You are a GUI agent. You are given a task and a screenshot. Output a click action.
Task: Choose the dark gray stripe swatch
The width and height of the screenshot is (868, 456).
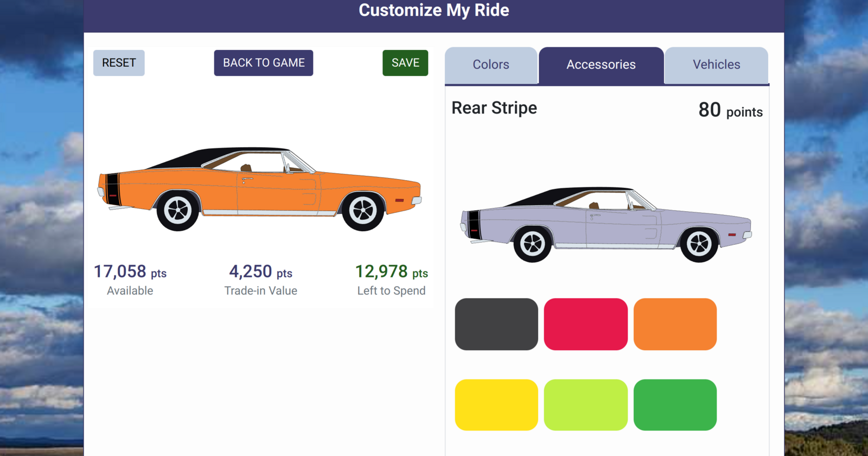click(496, 324)
